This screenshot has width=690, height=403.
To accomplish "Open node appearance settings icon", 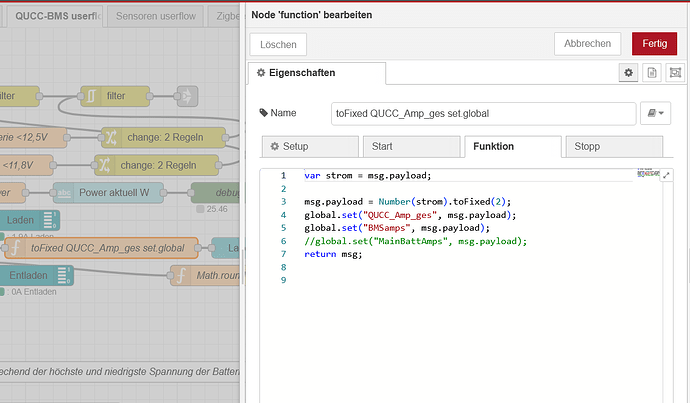I will 675,73.
